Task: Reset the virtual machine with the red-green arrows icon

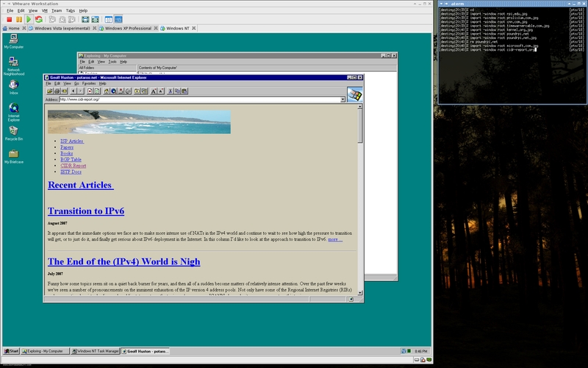Action: coord(38,20)
